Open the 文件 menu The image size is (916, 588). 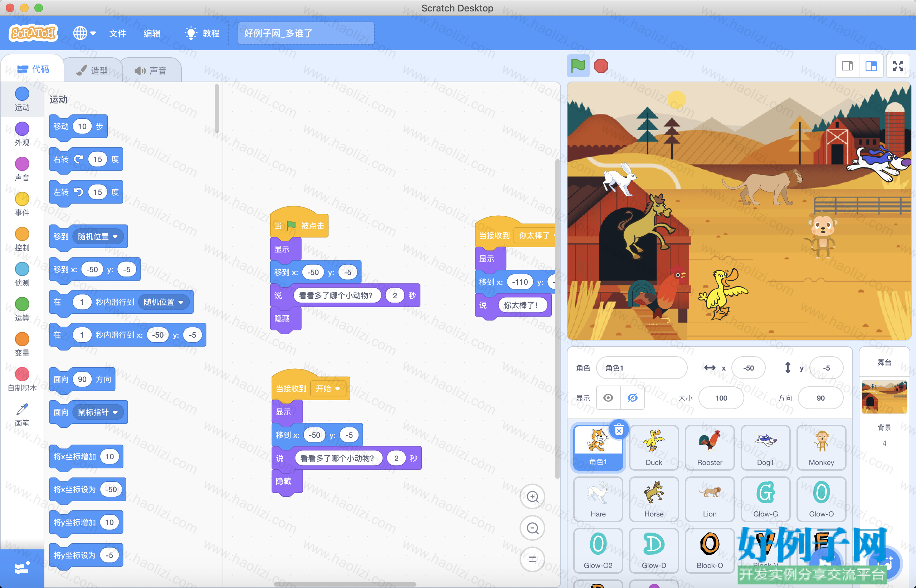click(117, 33)
